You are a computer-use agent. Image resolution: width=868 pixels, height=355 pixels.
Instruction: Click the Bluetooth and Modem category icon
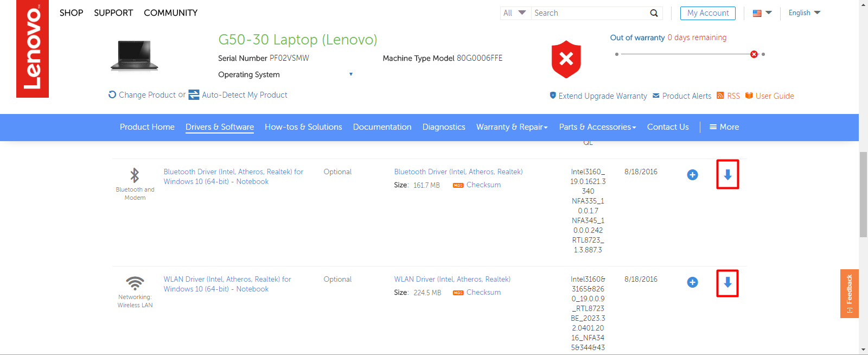click(x=135, y=175)
